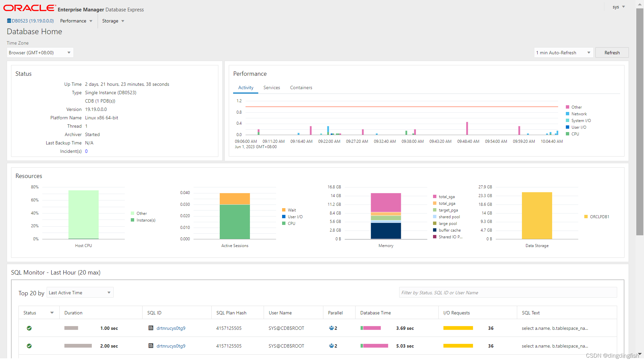
Task: Click the Refresh button
Action: click(x=612, y=53)
